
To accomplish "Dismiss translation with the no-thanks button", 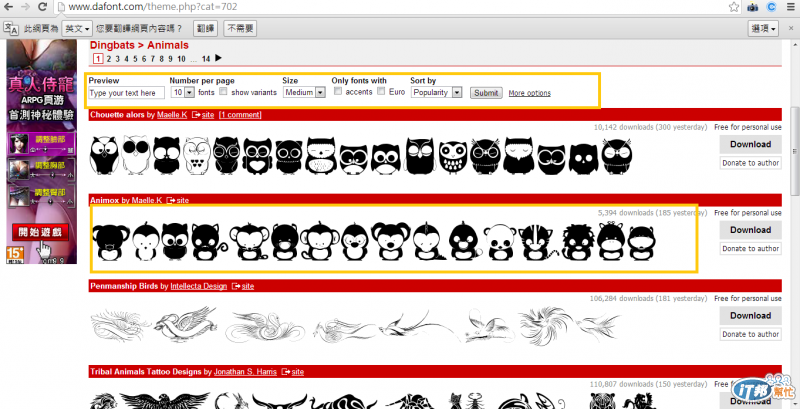I will [x=240, y=29].
